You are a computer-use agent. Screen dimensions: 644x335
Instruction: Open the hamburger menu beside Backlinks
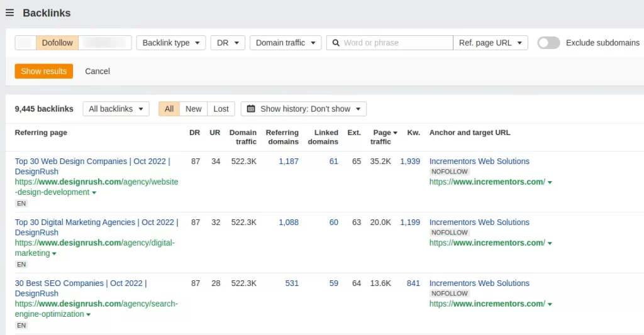tap(9, 13)
